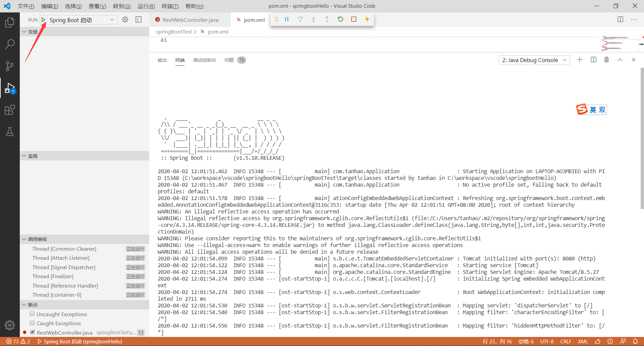Screen dimensions: 644x346
Task: Start debugging with the green play button
Action: pos(43,20)
